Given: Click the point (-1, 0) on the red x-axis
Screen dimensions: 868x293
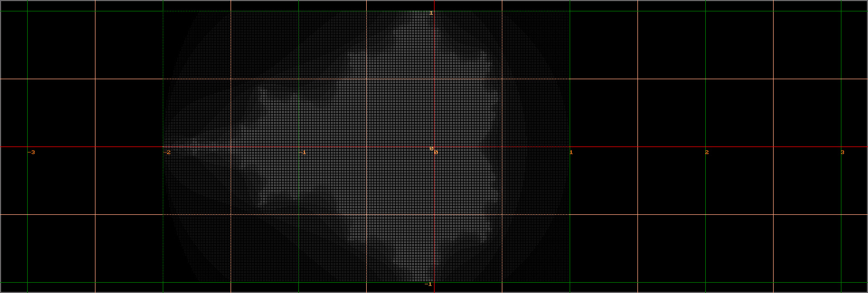Looking at the screenshot, I should point(298,146).
